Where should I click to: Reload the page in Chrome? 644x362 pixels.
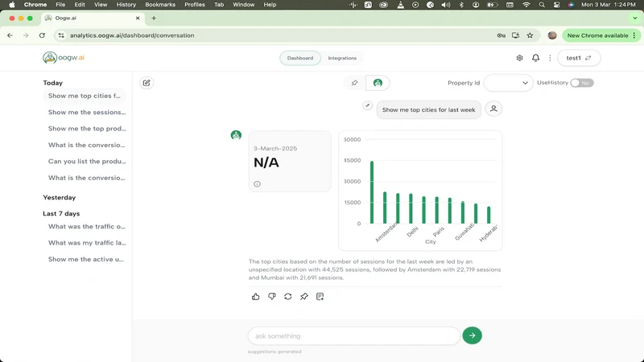click(42, 35)
